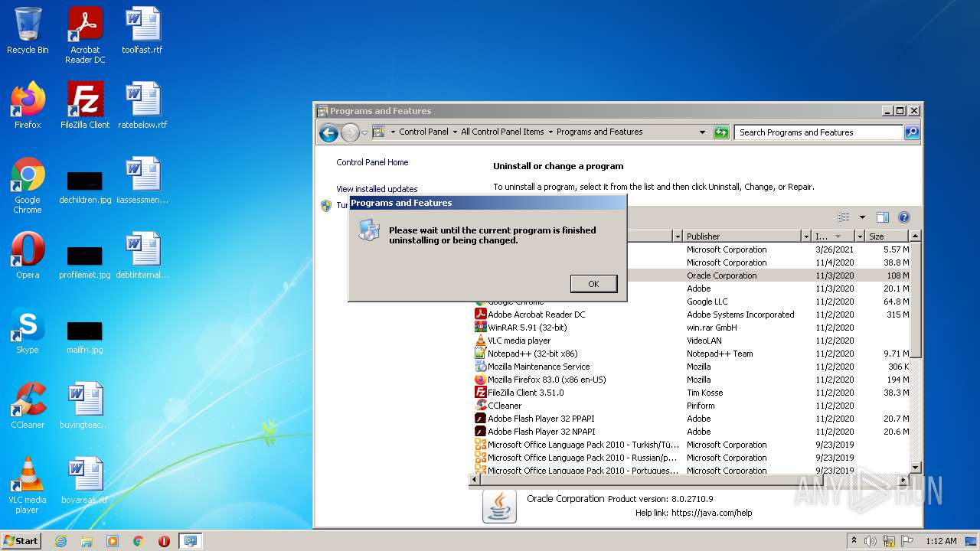Open https://java.com/help help link

coord(712,513)
